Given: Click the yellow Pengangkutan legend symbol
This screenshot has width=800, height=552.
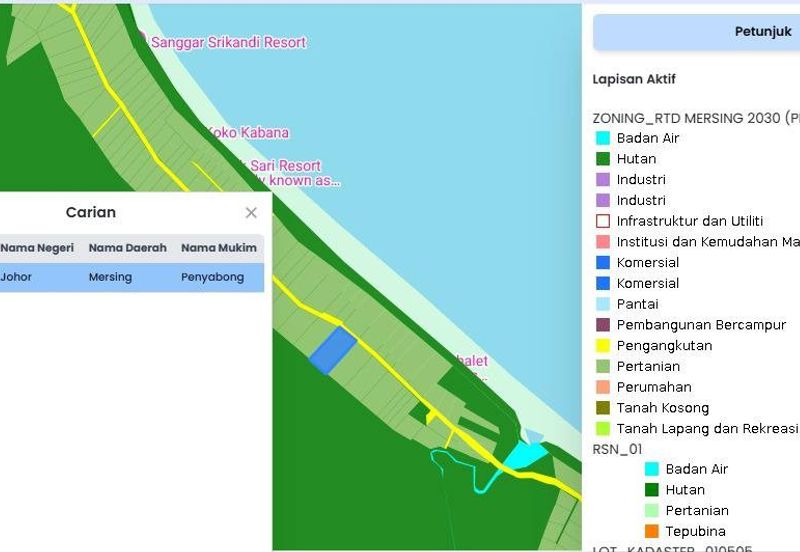Looking at the screenshot, I should tap(602, 346).
